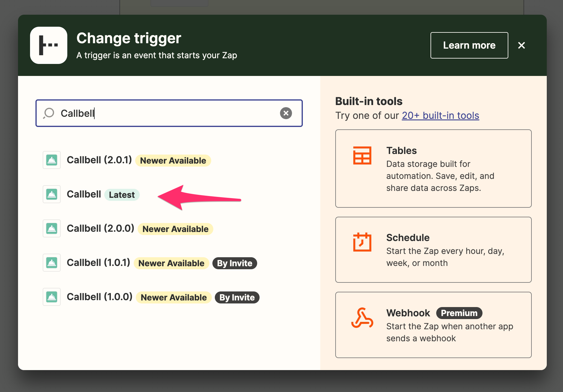This screenshot has width=563, height=392.
Task: Click the orange Schedule calendar icon
Action: (x=362, y=242)
